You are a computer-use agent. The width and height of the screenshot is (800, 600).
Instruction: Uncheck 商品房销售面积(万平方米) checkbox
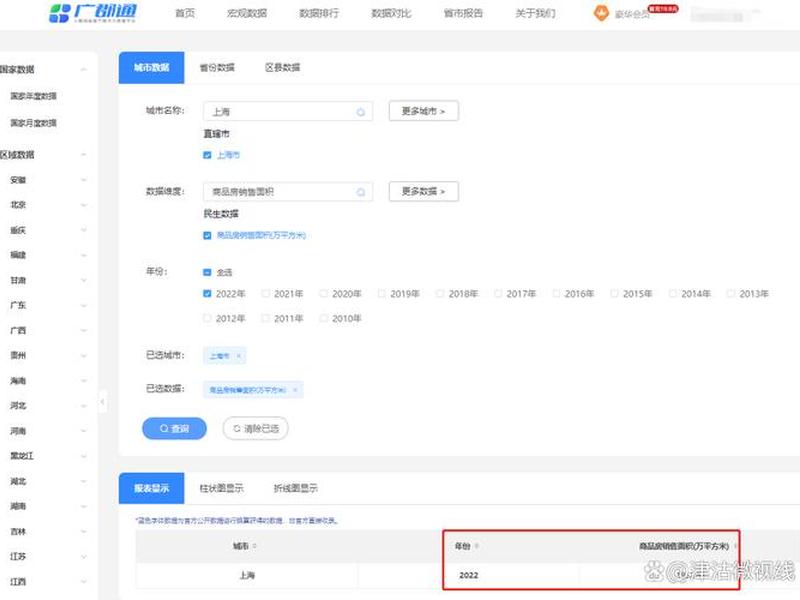click(x=207, y=235)
